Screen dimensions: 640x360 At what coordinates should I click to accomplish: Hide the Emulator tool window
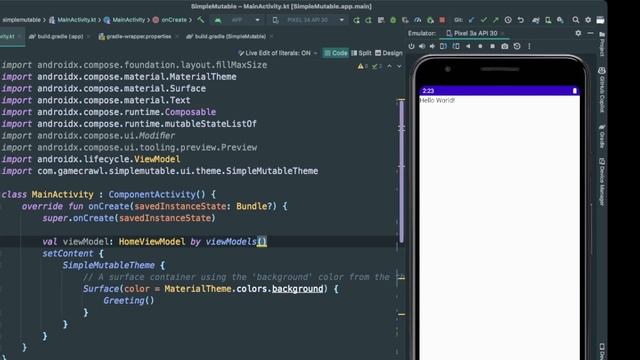pos(590,33)
